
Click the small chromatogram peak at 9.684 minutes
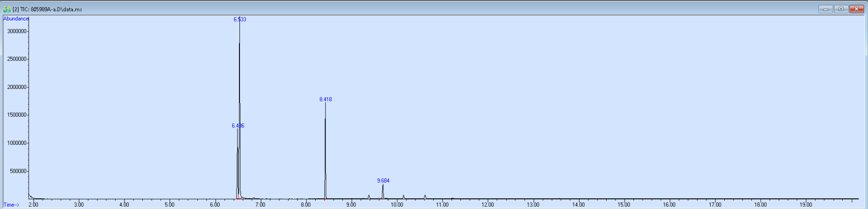tap(383, 192)
